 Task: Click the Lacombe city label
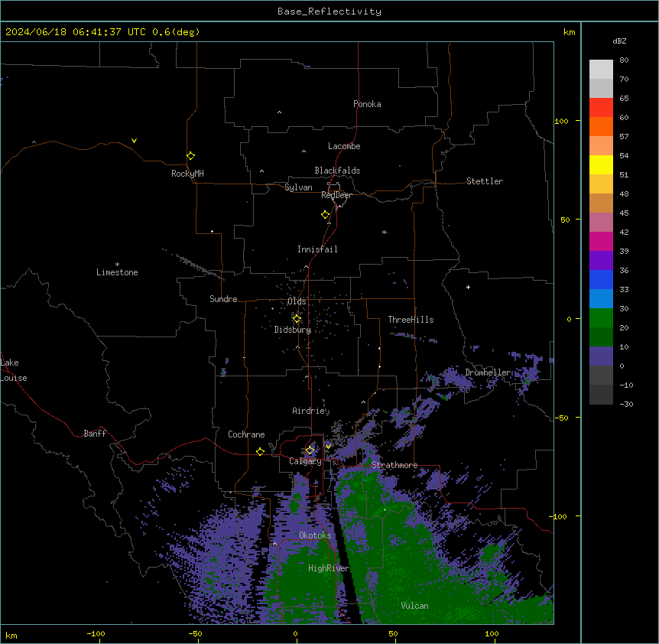344,146
